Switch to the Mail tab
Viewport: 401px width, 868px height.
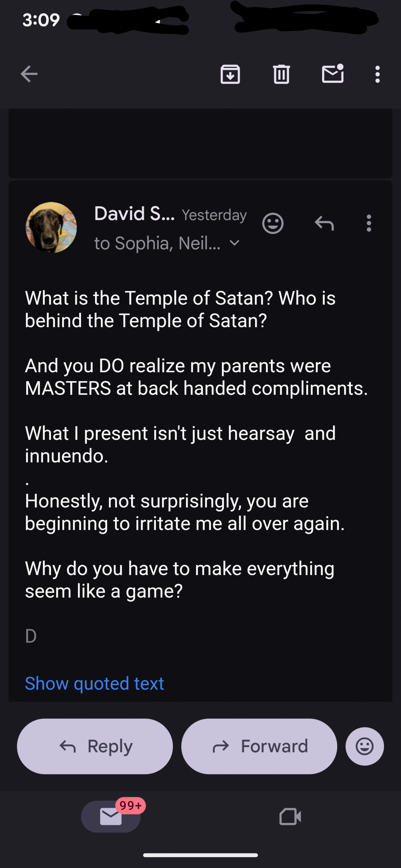pyautogui.click(x=111, y=816)
